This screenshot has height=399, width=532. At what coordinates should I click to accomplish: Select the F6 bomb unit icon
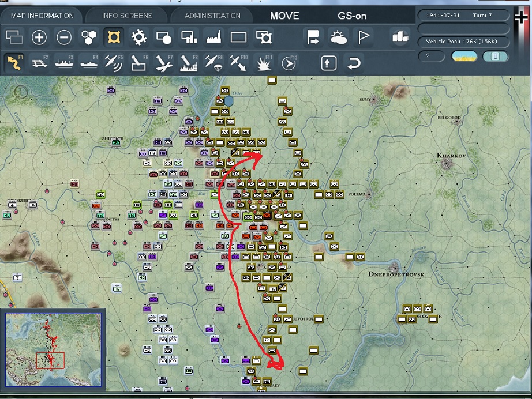pos(138,63)
